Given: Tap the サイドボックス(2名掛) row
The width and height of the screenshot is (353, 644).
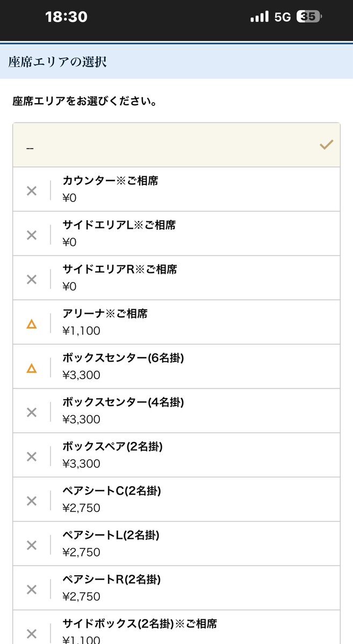Looking at the screenshot, I should [x=193, y=629].
